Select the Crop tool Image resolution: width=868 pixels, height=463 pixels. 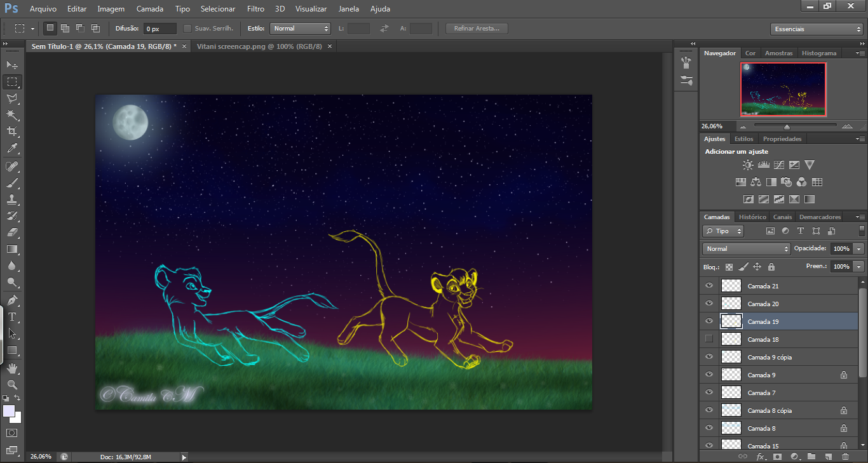12,131
